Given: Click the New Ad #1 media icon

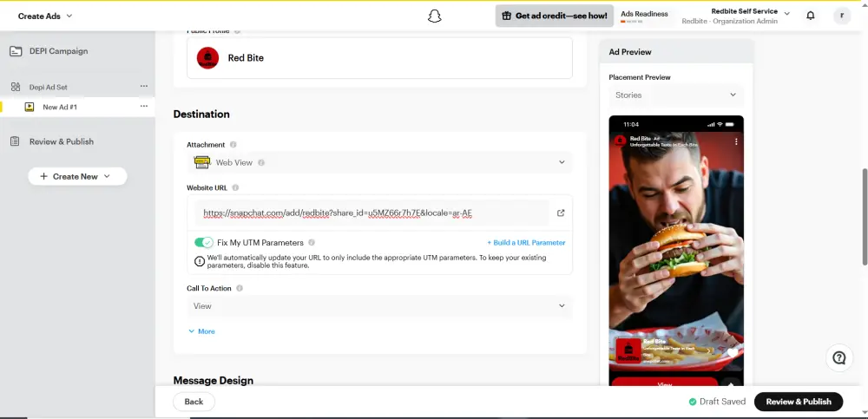Looking at the screenshot, I should click(x=30, y=107).
